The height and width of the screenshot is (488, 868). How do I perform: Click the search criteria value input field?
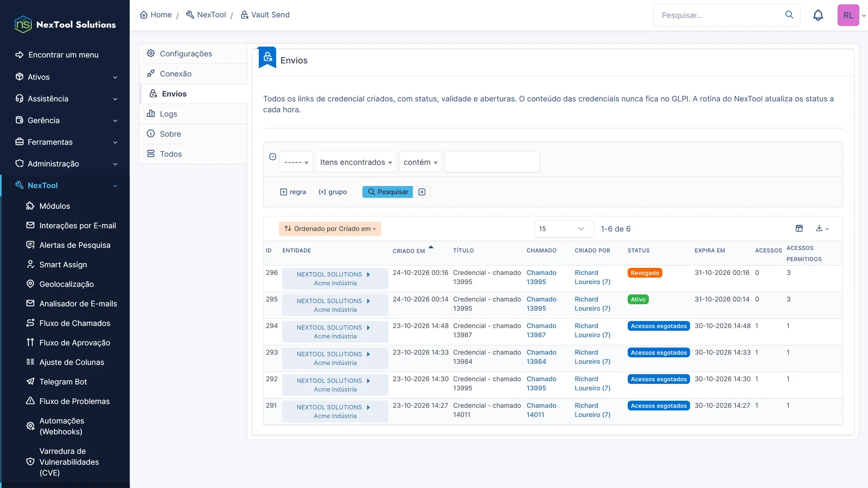492,162
